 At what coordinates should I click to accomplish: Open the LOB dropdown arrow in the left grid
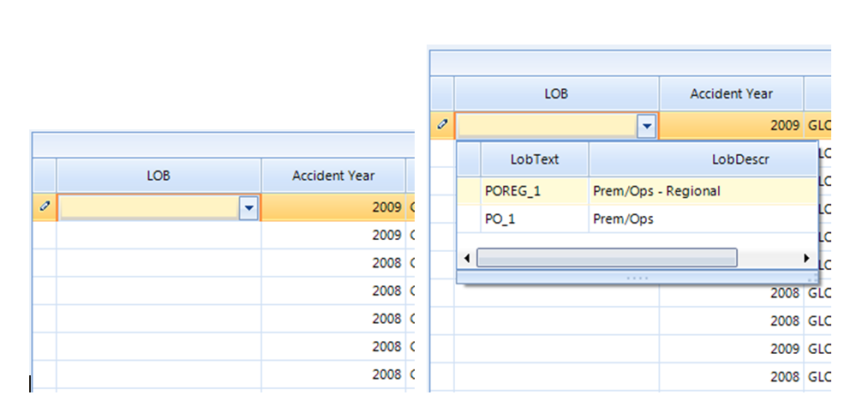click(249, 208)
